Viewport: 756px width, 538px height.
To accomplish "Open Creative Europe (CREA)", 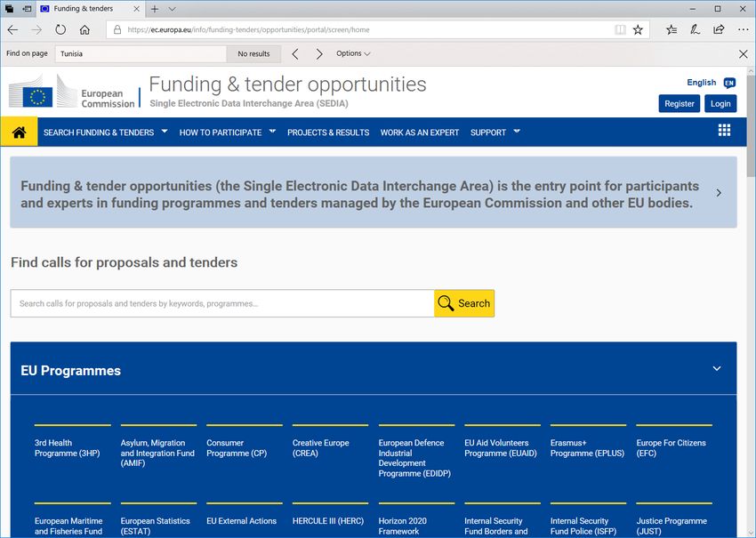I will [320, 448].
